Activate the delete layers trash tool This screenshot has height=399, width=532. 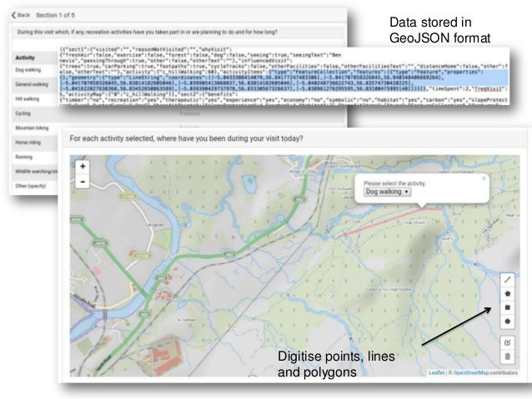[x=507, y=357]
